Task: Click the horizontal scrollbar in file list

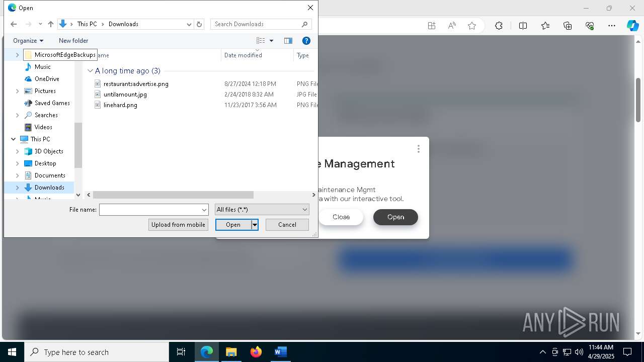Action: tap(173, 195)
